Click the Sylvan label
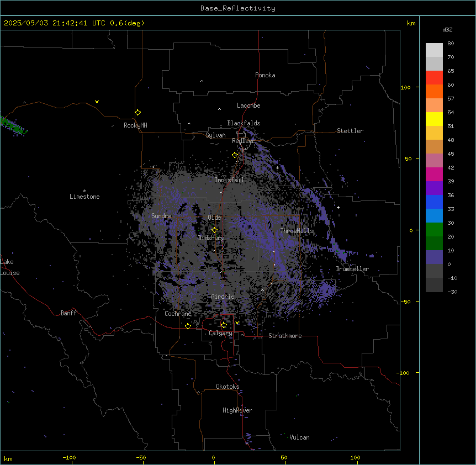This screenshot has height=465, width=476. (215, 135)
